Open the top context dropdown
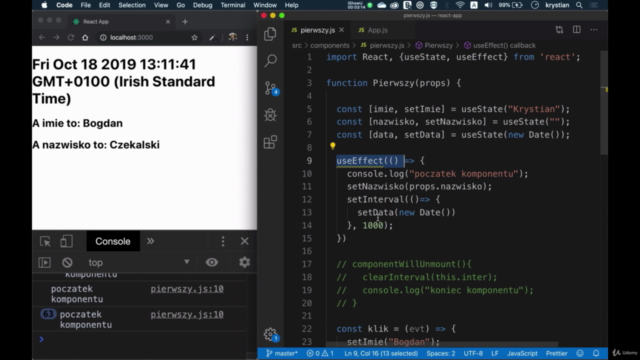This screenshot has width=640, height=360. click(x=139, y=262)
